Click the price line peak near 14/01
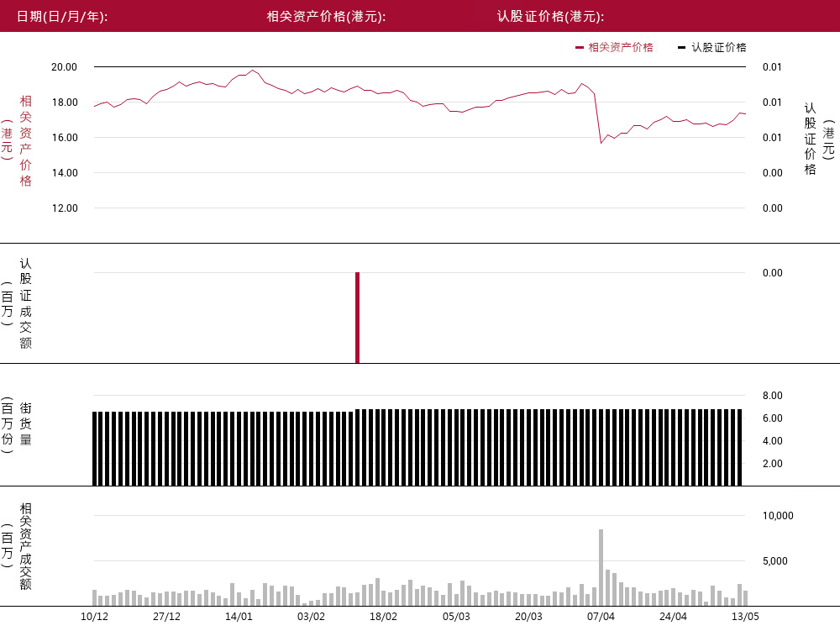The height and width of the screenshot is (631, 840). (x=253, y=71)
